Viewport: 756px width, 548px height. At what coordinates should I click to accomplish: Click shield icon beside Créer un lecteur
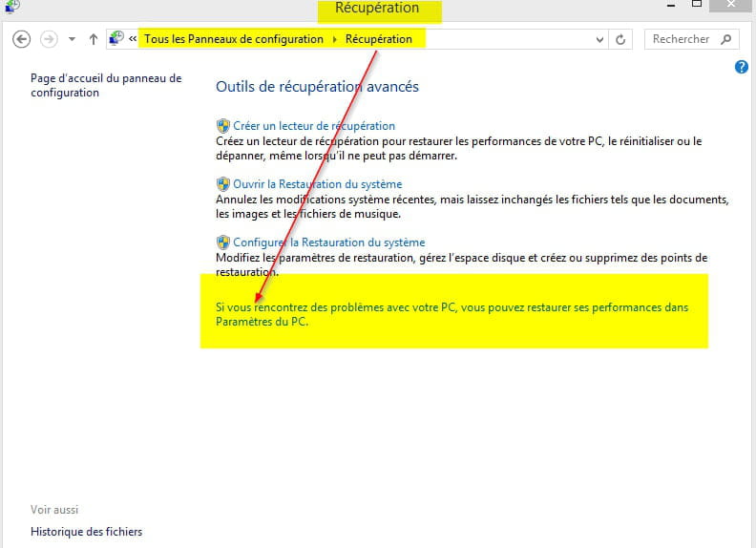[x=222, y=126]
